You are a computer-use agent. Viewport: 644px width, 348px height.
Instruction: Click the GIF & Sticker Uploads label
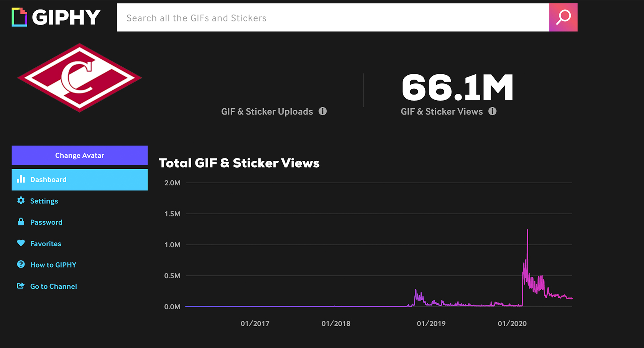coord(267,111)
